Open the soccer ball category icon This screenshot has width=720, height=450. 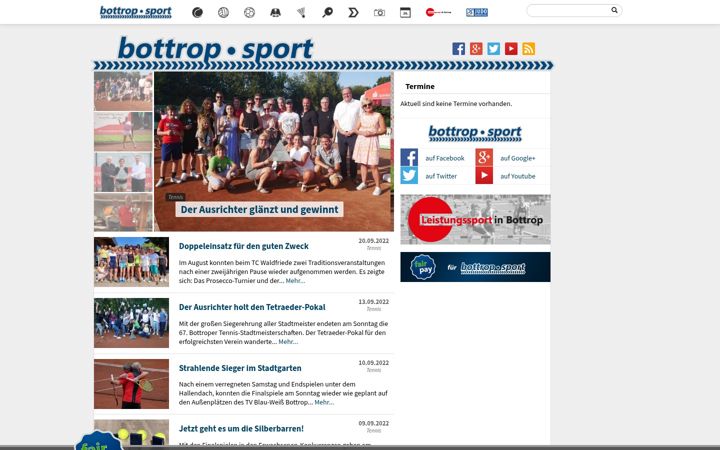tap(249, 12)
